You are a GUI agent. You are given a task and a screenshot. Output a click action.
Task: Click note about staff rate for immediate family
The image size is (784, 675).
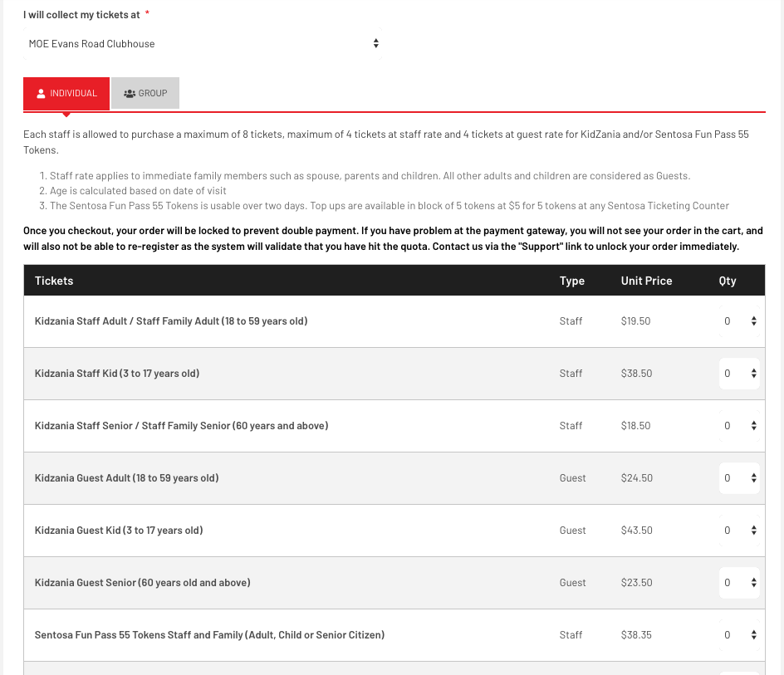(x=370, y=176)
